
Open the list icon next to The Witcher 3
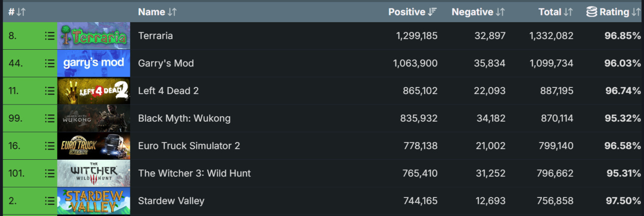(x=49, y=173)
